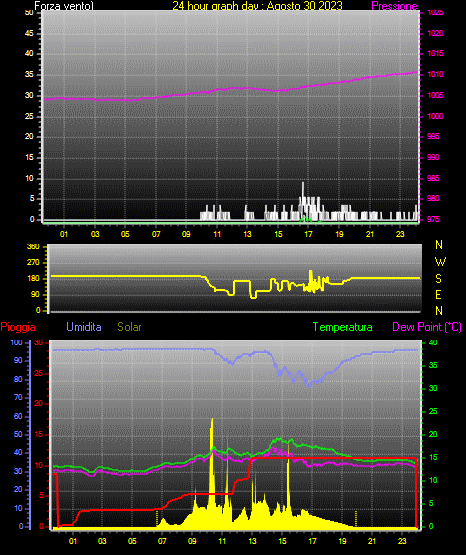This screenshot has height=555, width=466.
Task: Click the magenta 975 pressure axis value
Action: [x=433, y=219]
